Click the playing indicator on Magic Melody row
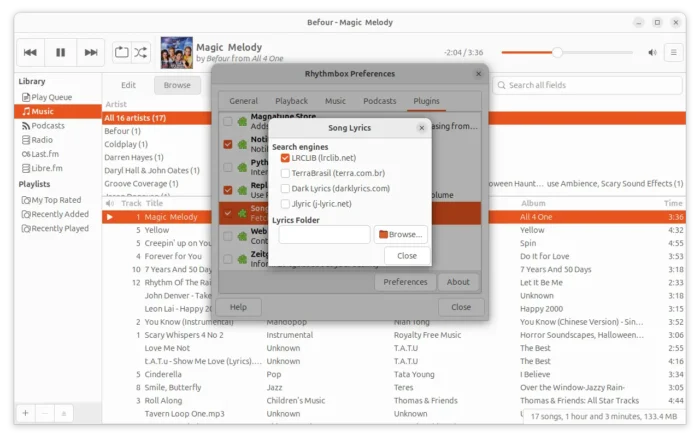Screen dimensions: 700x440 click(110, 217)
